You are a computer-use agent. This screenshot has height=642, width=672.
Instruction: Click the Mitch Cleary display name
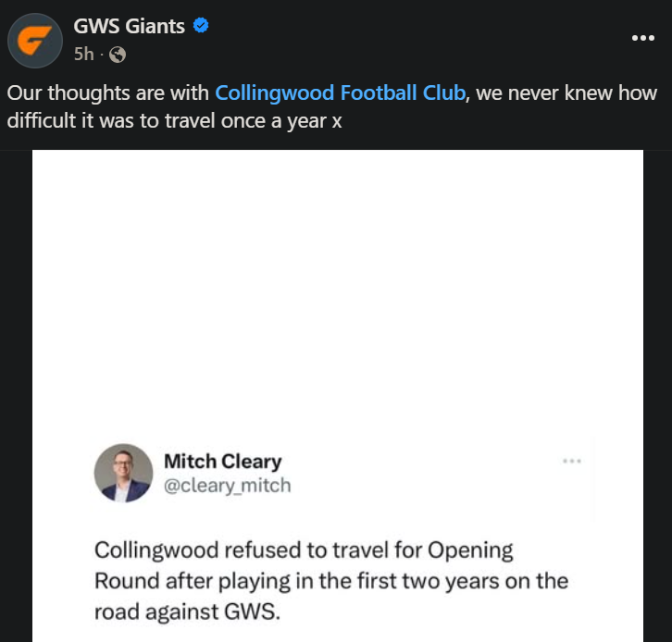pyautogui.click(x=222, y=461)
